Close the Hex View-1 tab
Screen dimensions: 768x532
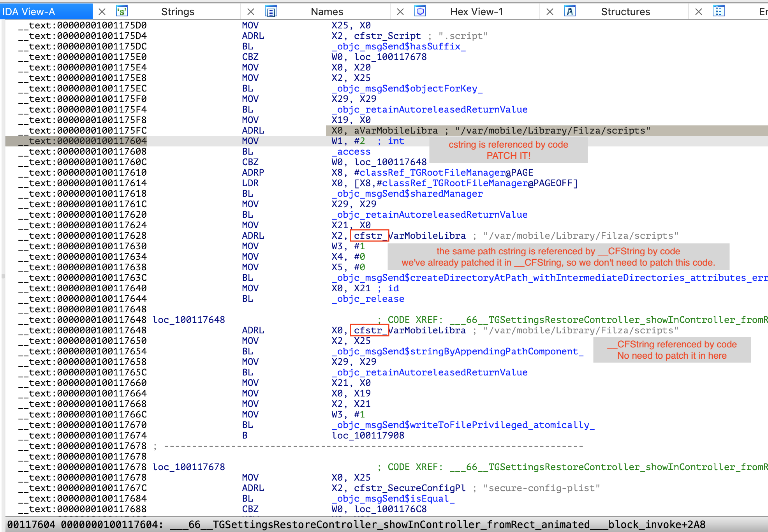point(550,12)
